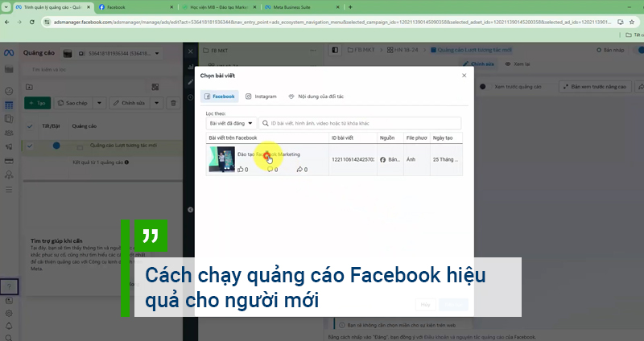The height and width of the screenshot is (341, 644).
Task: Select the pencil edit icon in dark strip
Action: [x=190, y=82]
